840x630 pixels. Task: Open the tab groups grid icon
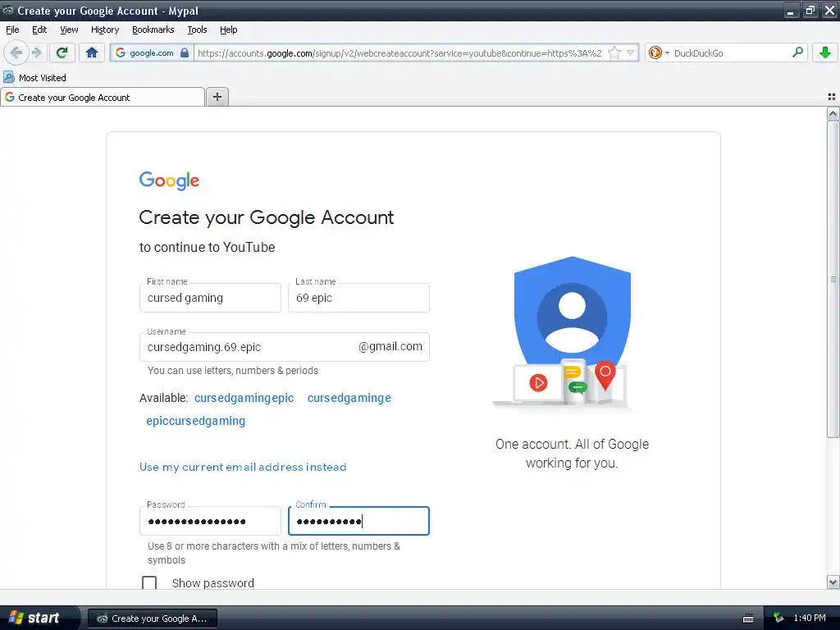click(832, 97)
